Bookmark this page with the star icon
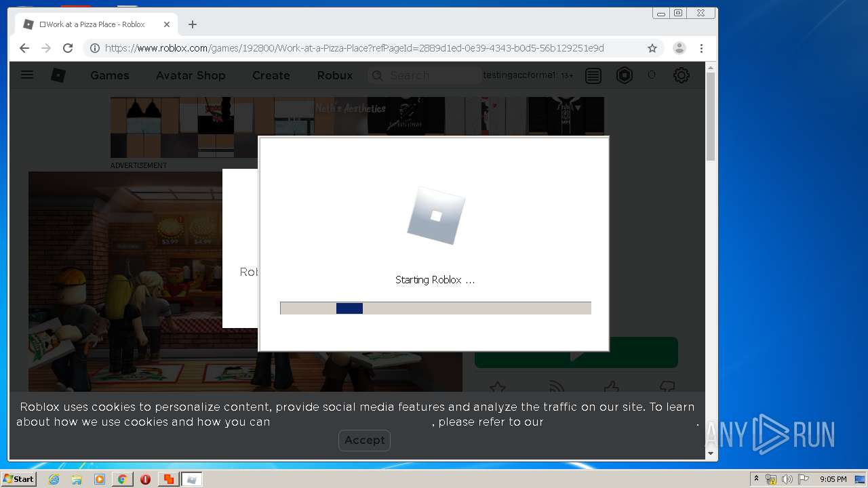The height and width of the screenshot is (488, 868). click(x=652, y=48)
